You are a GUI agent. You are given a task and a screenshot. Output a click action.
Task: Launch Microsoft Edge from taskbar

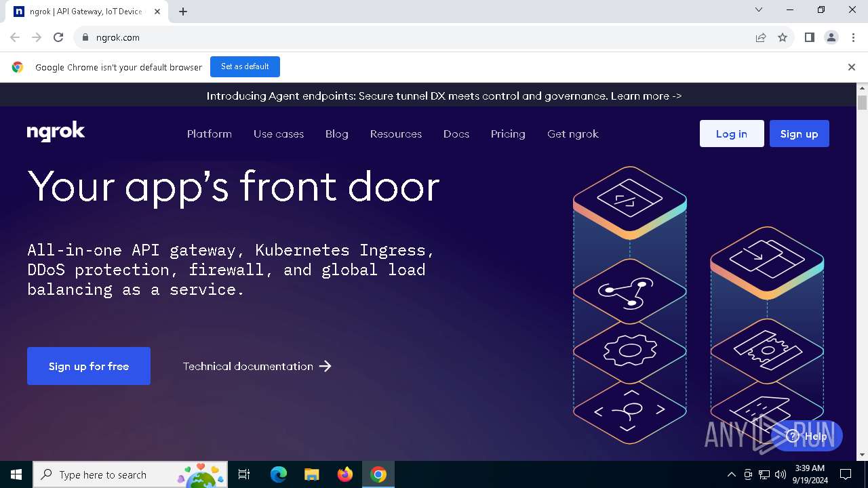(x=279, y=474)
